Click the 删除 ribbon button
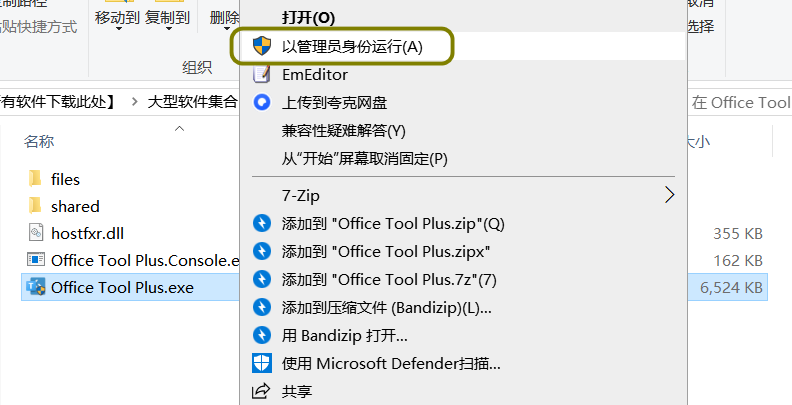The height and width of the screenshot is (405, 792). [225, 18]
